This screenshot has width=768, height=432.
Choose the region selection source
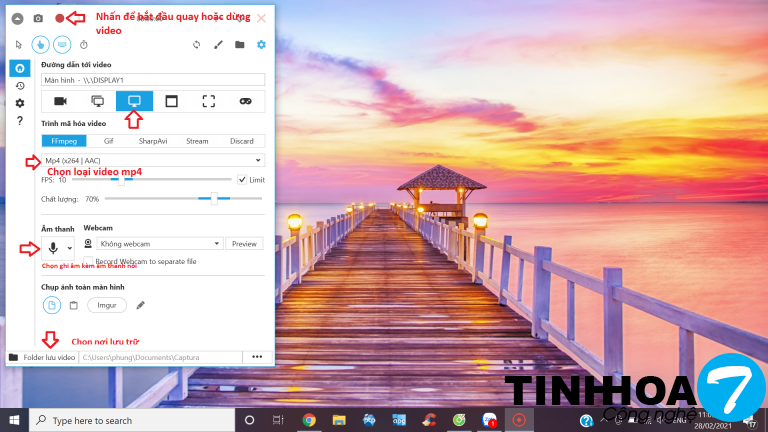tap(208, 101)
